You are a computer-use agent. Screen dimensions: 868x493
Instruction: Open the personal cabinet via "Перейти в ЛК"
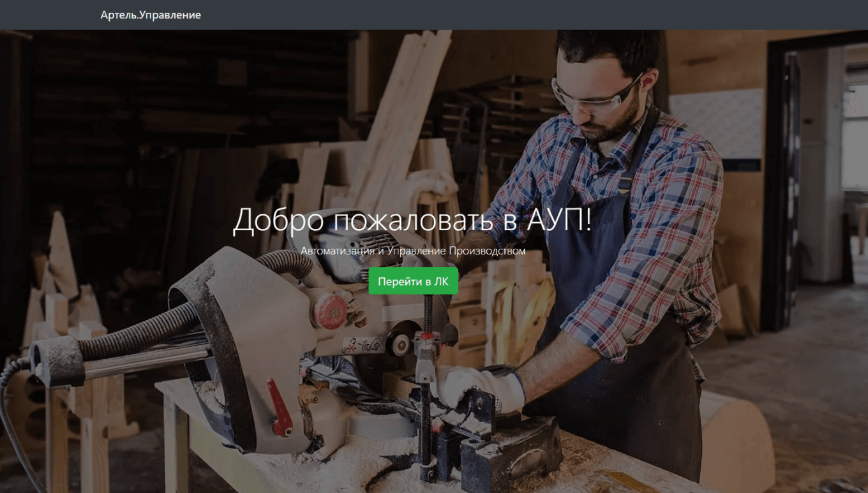(413, 281)
